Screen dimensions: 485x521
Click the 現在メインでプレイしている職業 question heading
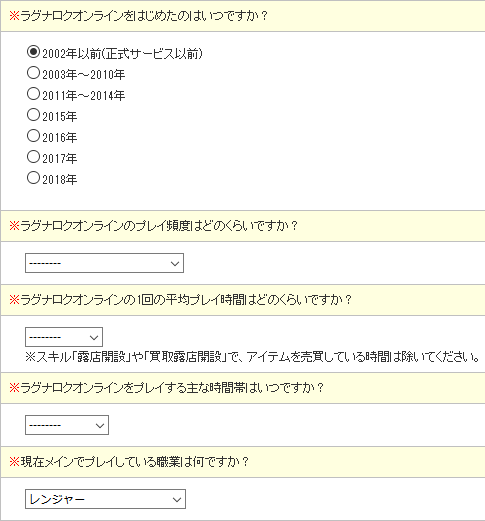pos(129,462)
